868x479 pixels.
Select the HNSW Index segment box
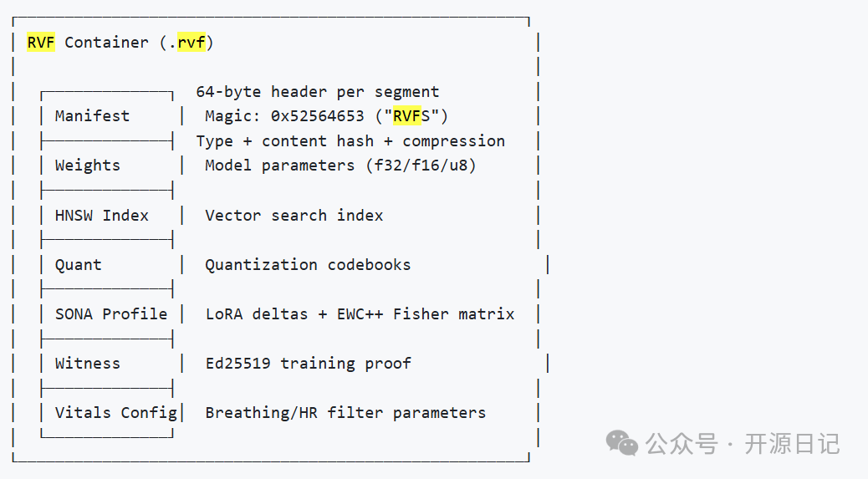101,215
